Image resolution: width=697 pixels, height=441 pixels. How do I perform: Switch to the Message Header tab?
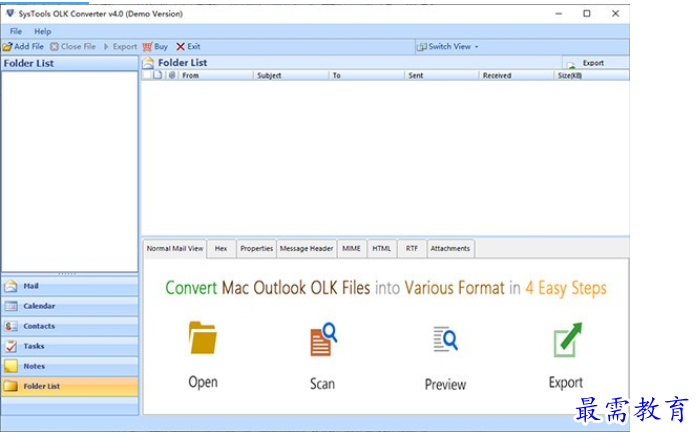(306, 249)
